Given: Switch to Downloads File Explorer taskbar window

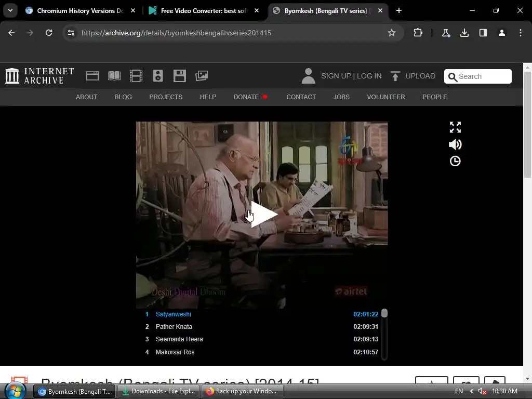Looking at the screenshot, I should coord(158,391).
